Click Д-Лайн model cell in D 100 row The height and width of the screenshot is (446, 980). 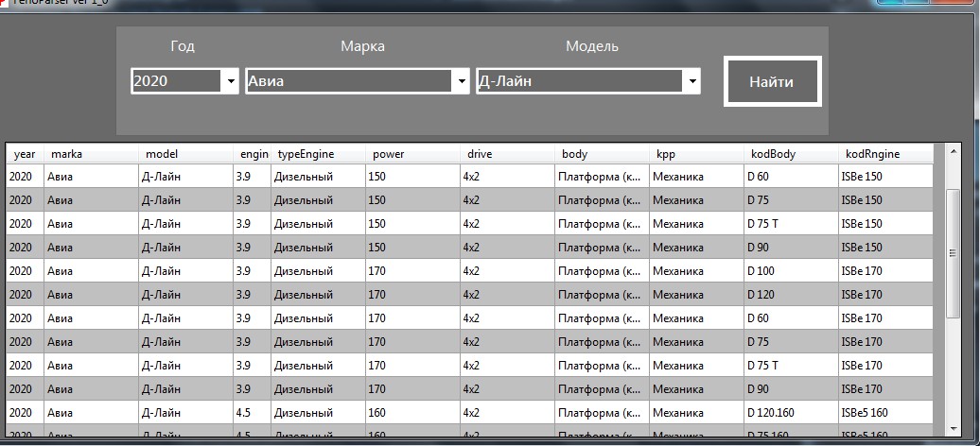point(186,271)
